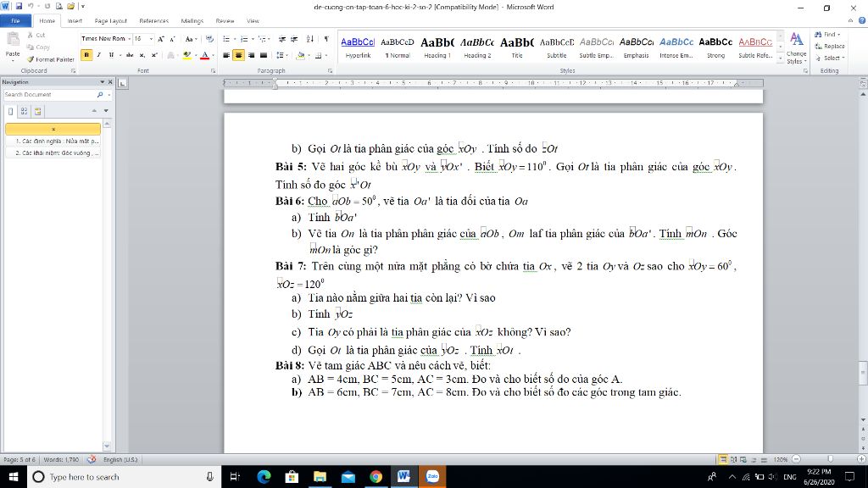Click Clear Formatting icon

click(x=209, y=39)
